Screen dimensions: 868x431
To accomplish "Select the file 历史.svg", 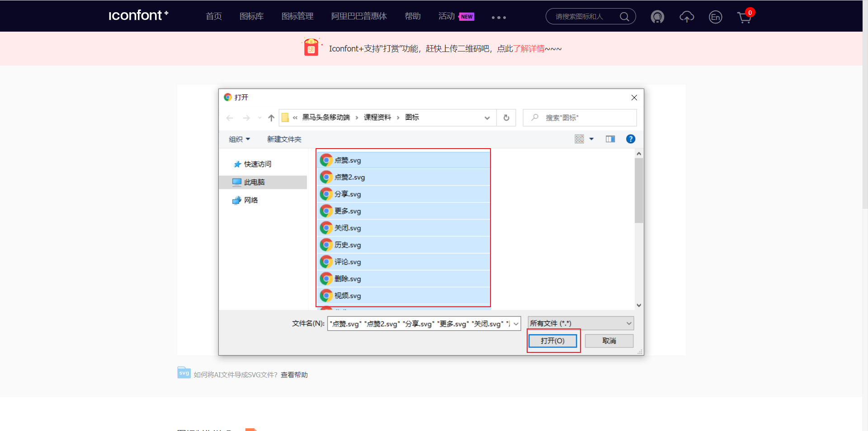I will (404, 245).
